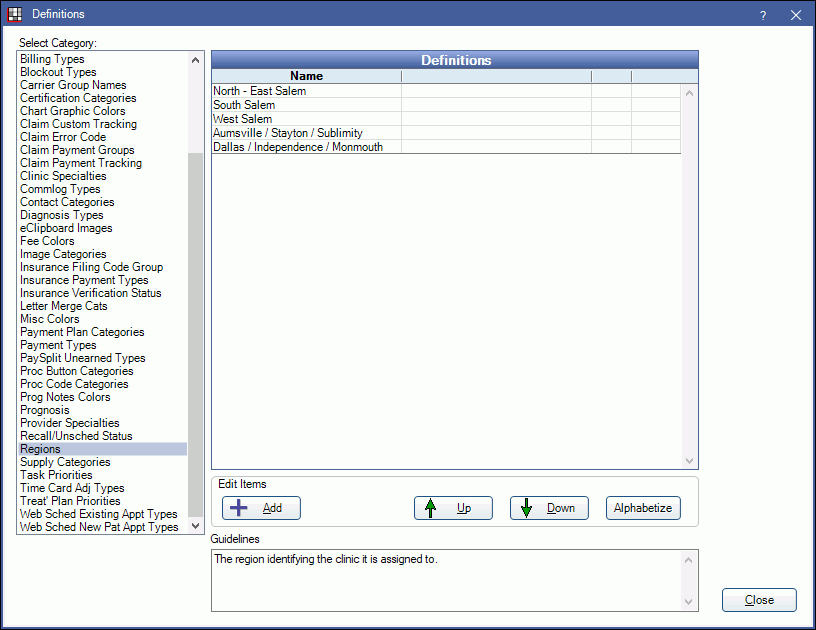Choose Certification Categories in list
This screenshot has height=630, width=816.
[x=103, y=98]
